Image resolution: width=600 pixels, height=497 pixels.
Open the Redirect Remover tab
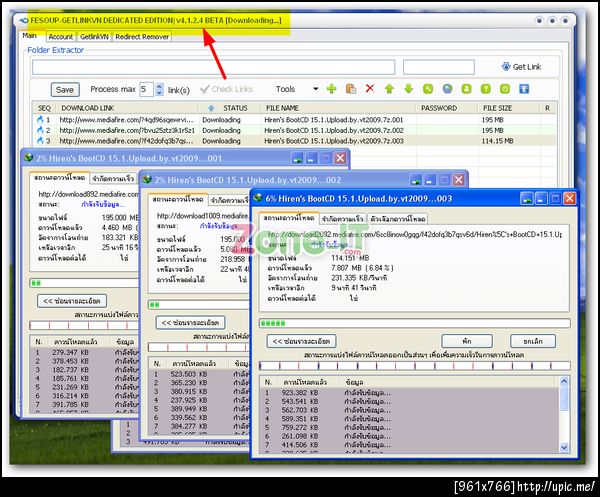142,37
